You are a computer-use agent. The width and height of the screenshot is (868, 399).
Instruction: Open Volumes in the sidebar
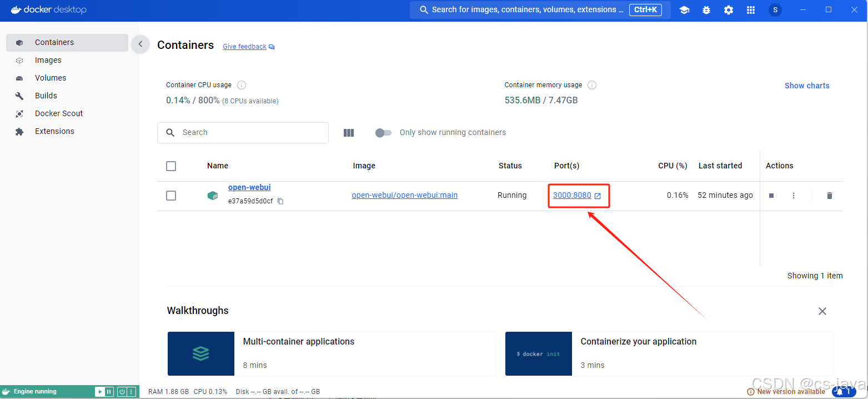pyautogui.click(x=67, y=78)
